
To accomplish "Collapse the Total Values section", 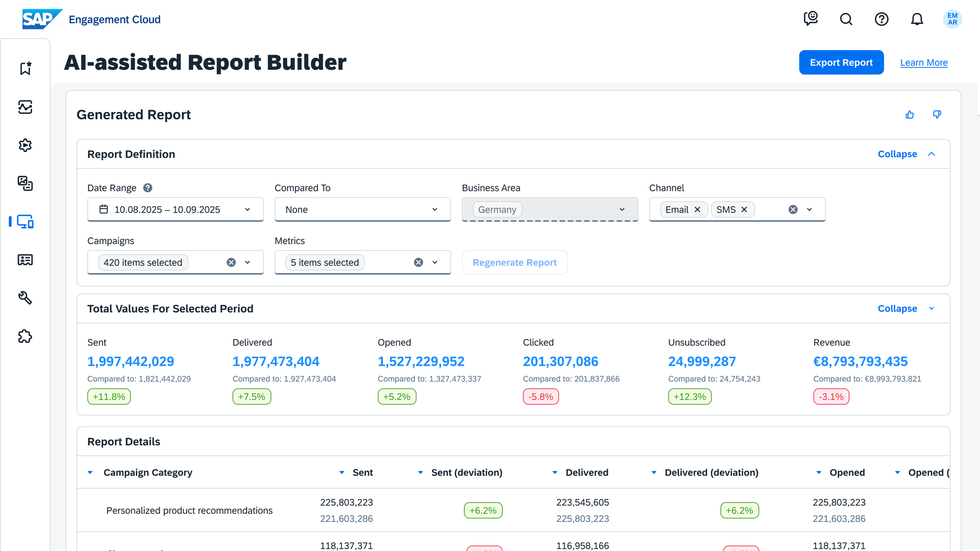I will pos(906,309).
